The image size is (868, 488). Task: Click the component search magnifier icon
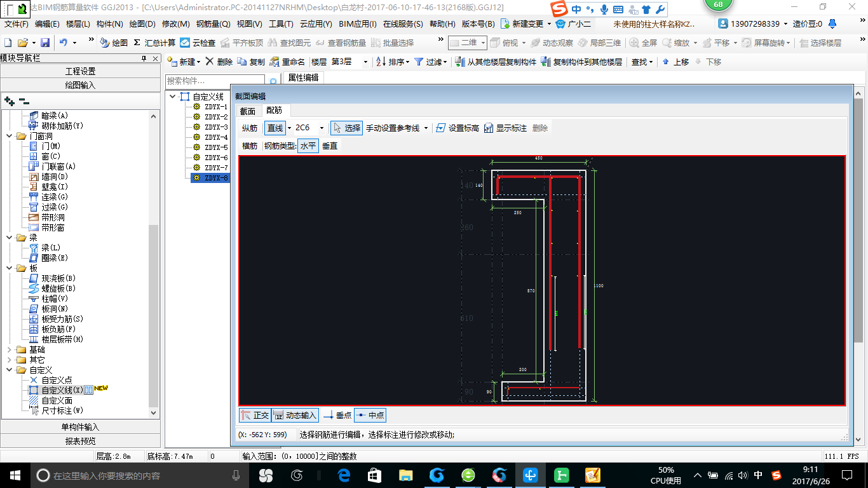[x=273, y=81]
